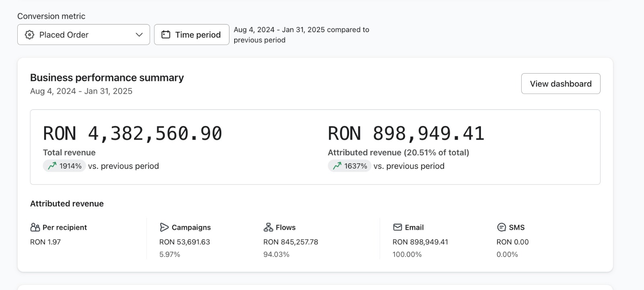Click the total revenue figure RON 4,382,560.90
Screen dimensions: 644x290
click(x=132, y=134)
